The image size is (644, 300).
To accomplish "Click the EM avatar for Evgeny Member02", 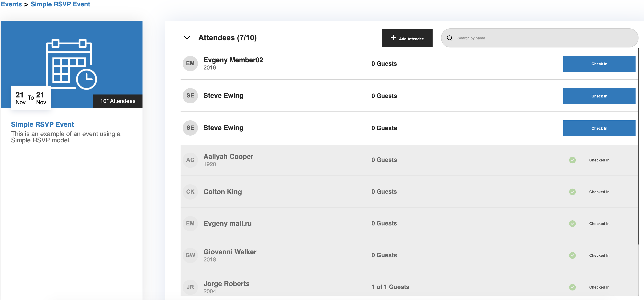I will coord(190,63).
